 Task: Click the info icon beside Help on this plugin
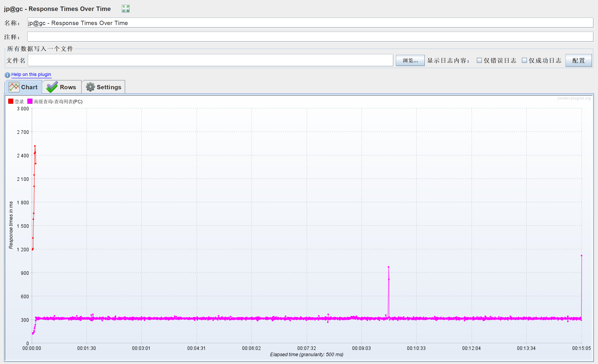tap(7, 75)
